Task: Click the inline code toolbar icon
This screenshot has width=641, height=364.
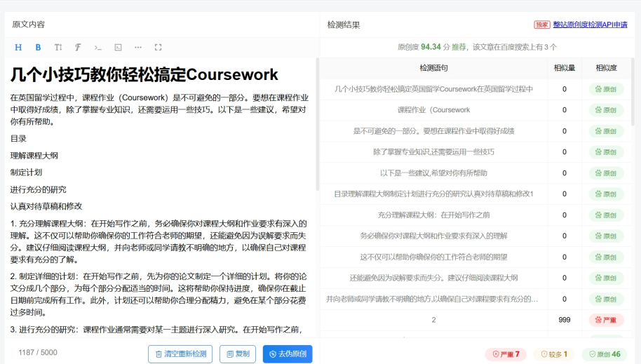Action: point(97,48)
